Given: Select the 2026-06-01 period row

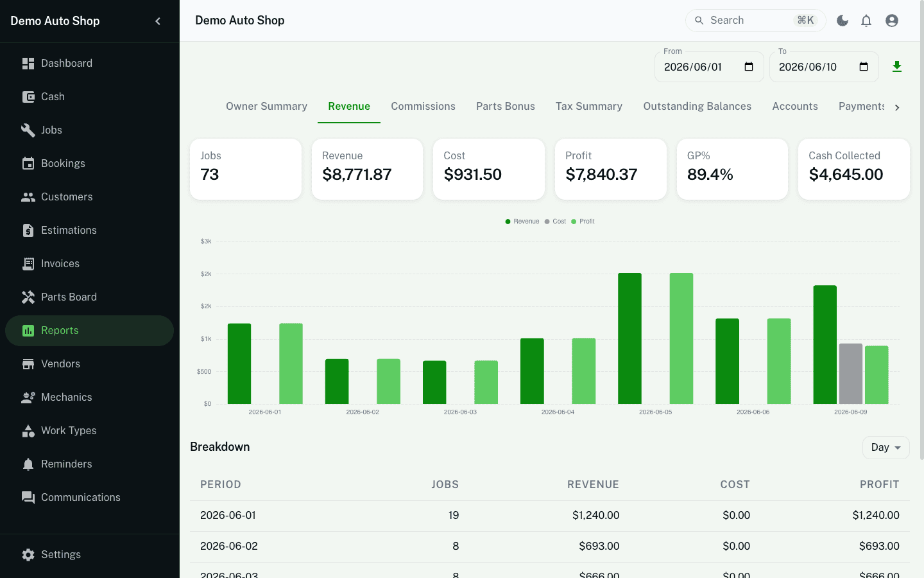Looking at the screenshot, I should pos(549,516).
